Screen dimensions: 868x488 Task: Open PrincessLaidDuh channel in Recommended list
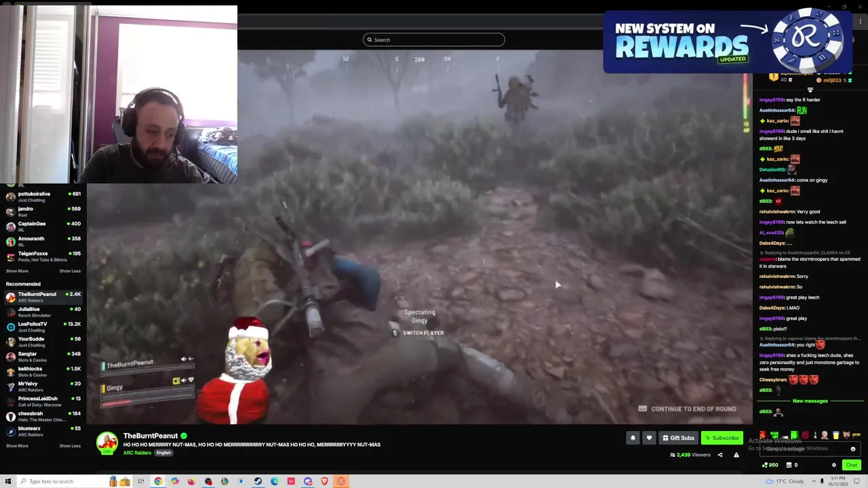pyautogui.click(x=43, y=401)
